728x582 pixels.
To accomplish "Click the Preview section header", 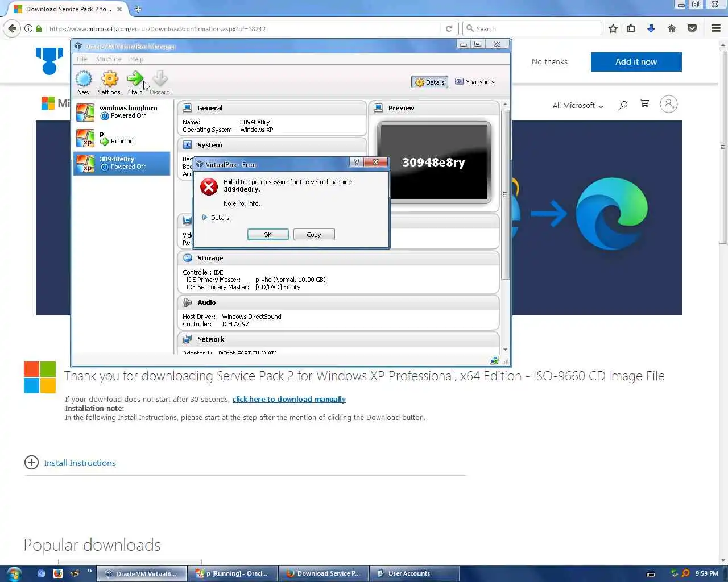I will (x=434, y=108).
